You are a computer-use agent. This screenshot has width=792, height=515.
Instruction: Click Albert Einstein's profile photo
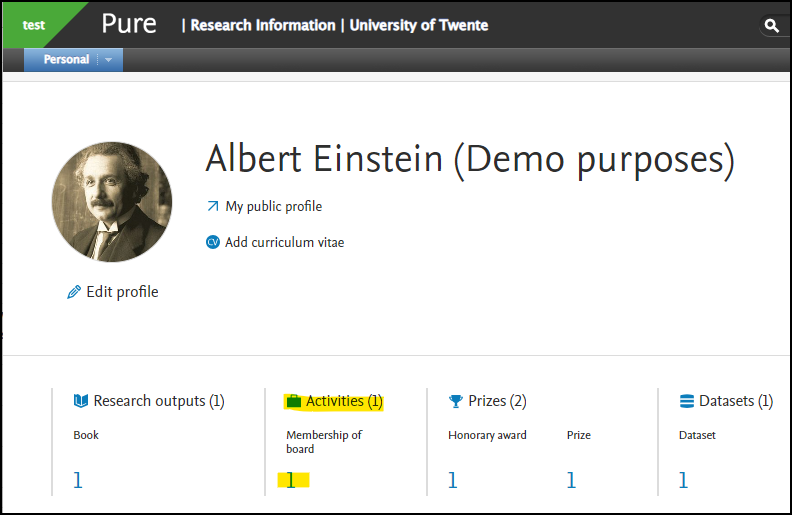click(112, 202)
